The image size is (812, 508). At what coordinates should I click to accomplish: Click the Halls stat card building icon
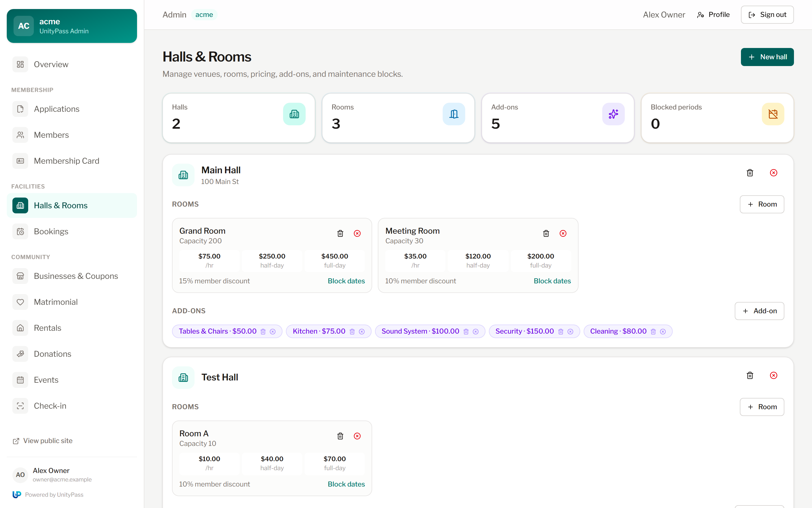[x=294, y=114]
